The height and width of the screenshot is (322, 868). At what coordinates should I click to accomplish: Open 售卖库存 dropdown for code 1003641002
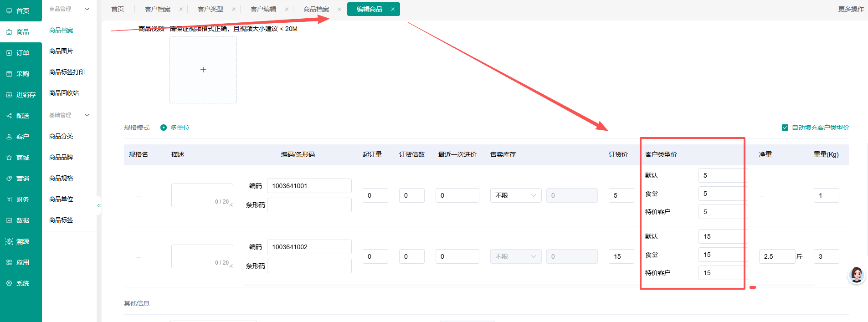pos(516,256)
